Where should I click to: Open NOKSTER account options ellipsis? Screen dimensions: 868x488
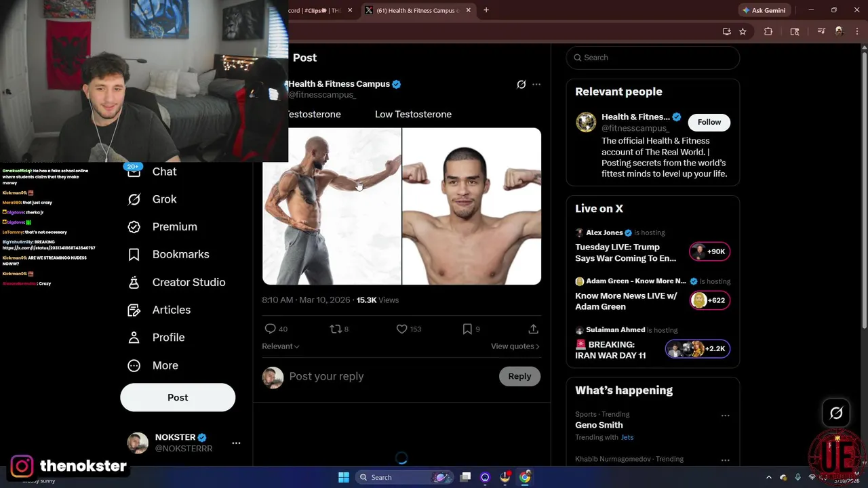coord(236,443)
